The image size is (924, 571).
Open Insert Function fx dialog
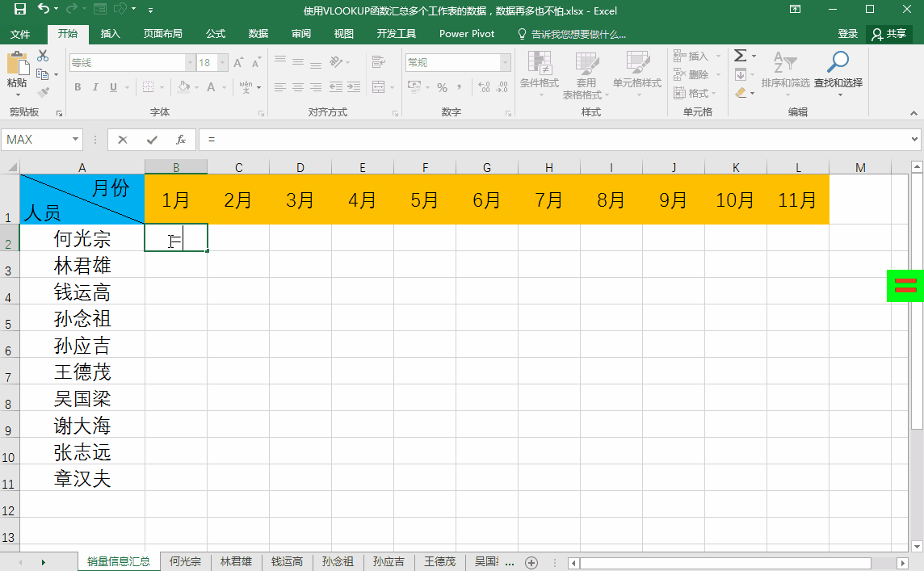click(181, 140)
